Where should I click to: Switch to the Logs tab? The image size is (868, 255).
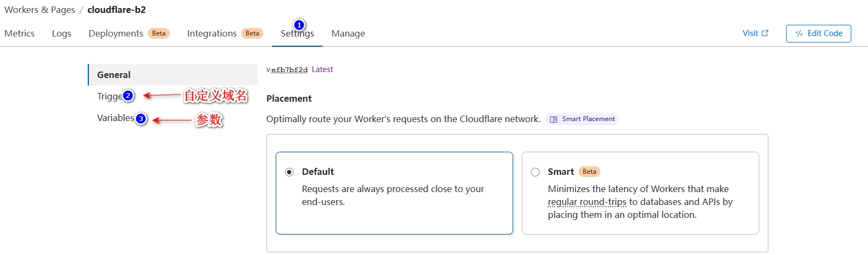(61, 33)
